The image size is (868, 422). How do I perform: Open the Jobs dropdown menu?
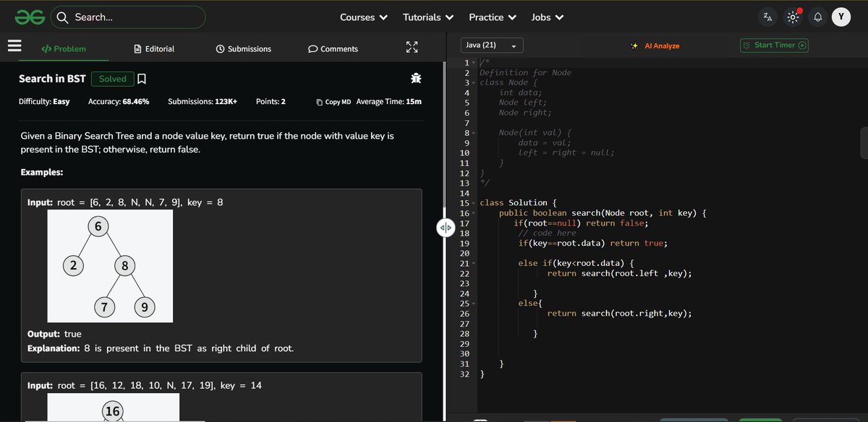(548, 17)
